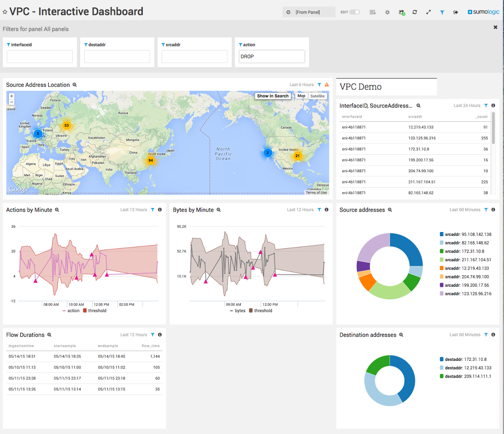Screen dimensions: 504x434
Task: Open Flow Durations panel in search
Action: click(49, 335)
